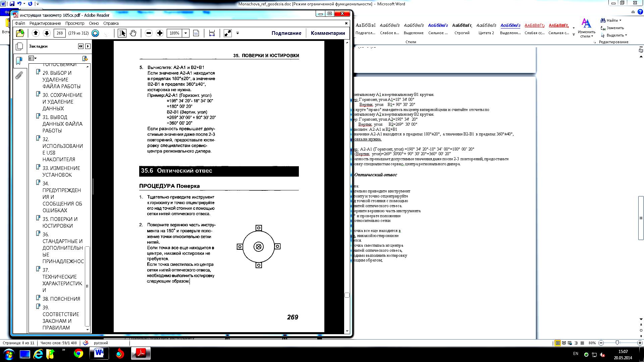644x362 pixels.
Task: Open the zoom percentage dropdown in Reader
Action: [186, 33]
